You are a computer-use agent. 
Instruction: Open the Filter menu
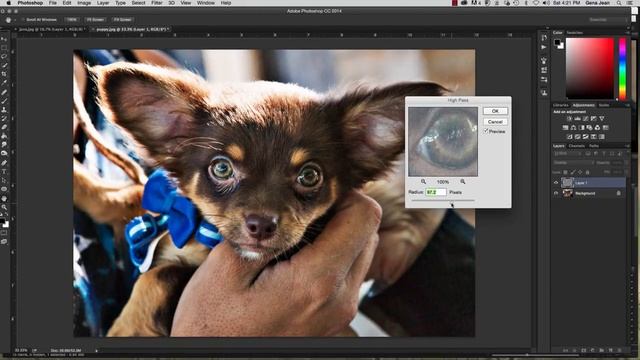[157, 3]
